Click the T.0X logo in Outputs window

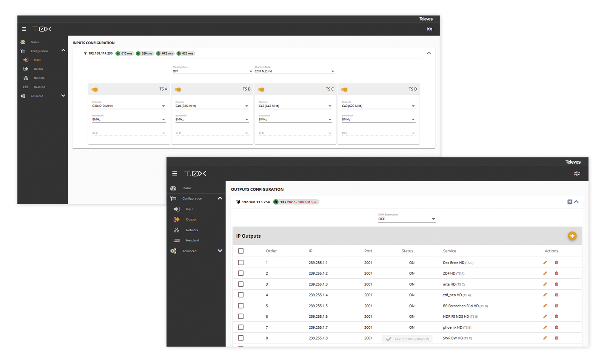point(195,174)
